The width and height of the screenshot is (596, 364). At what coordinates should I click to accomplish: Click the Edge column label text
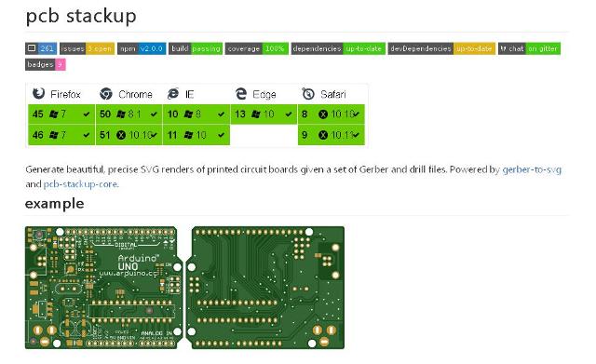[x=264, y=94]
